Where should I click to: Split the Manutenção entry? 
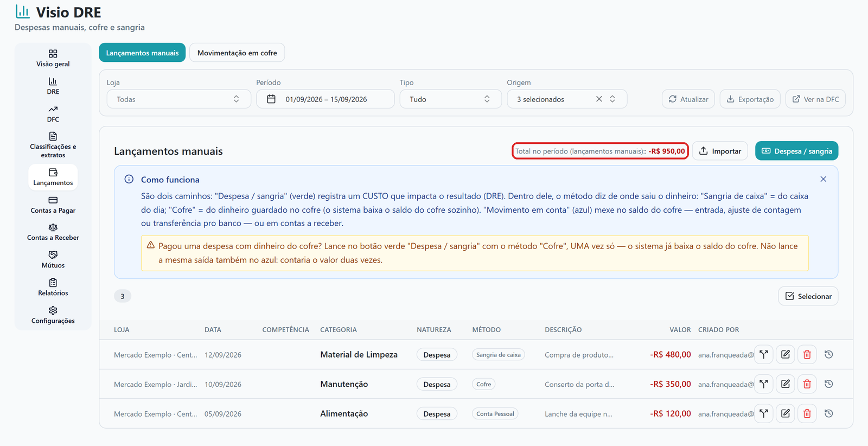(763, 384)
